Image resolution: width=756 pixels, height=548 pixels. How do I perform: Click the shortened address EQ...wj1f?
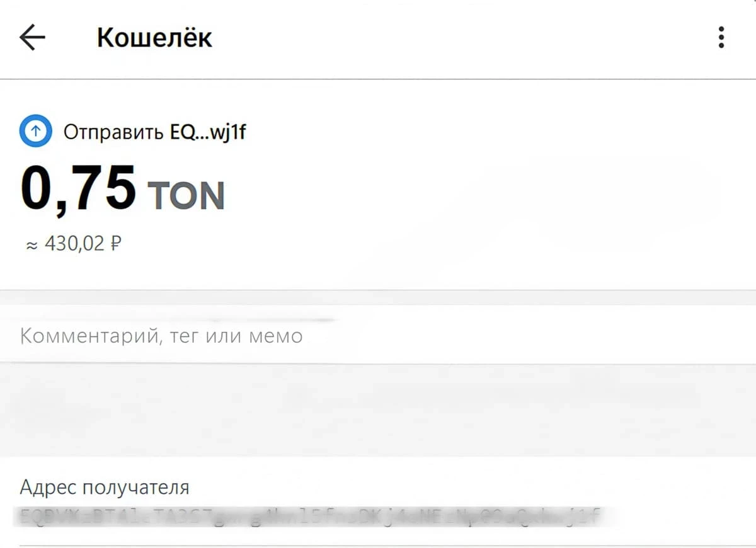coord(208,132)
